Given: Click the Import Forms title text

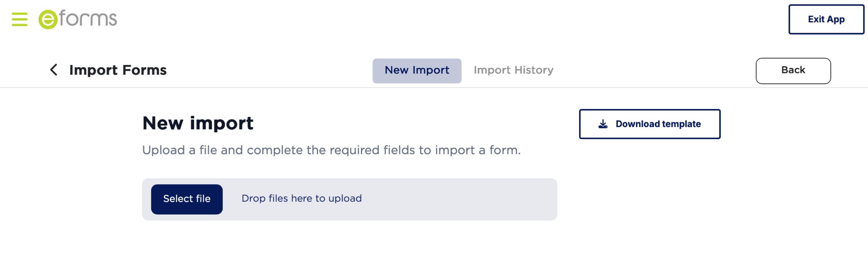Looking at the screenshot, I should 118,70.
